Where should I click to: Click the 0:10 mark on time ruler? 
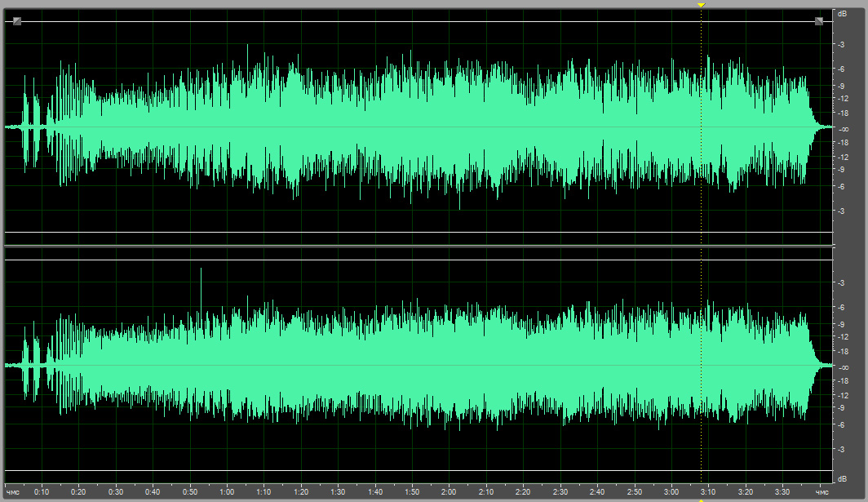pyautogui.click(x=42, y=492)
